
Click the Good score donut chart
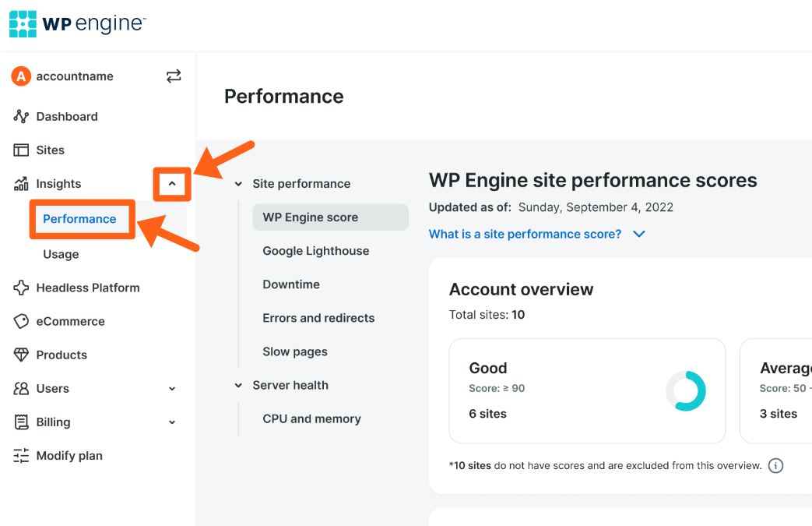coord(685,390)
